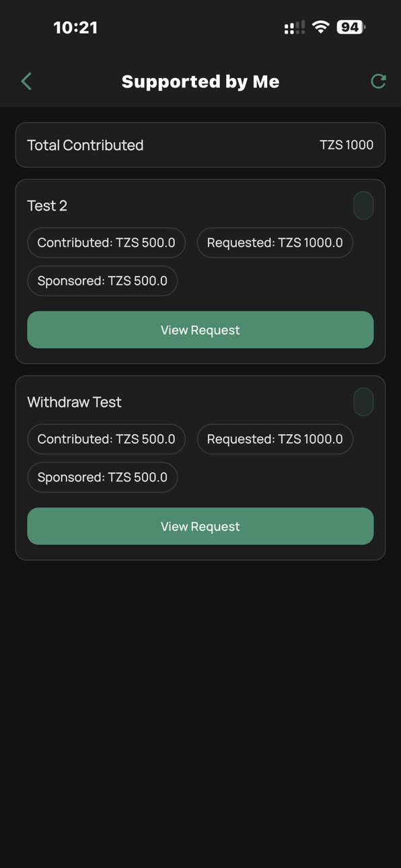This screenshot has width=401, height=868.
Task: Open View Request for Test 2
Action: [x=200, y=330]
